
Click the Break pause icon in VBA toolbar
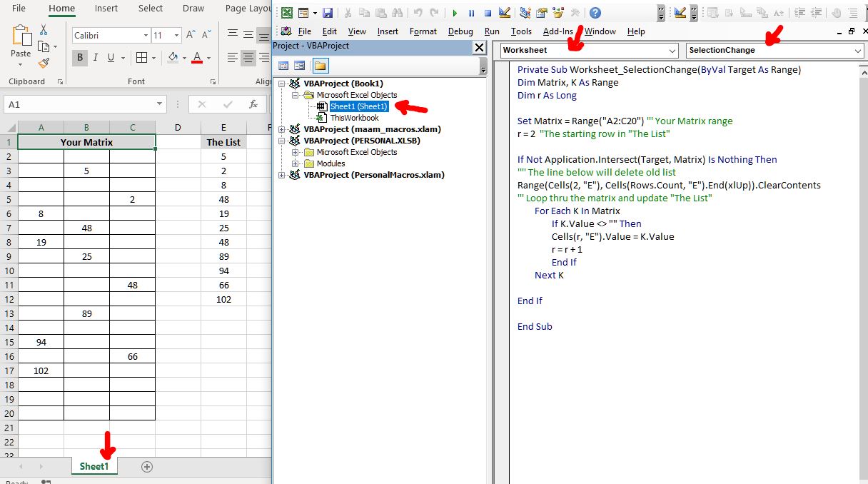[x=471, y=13]
